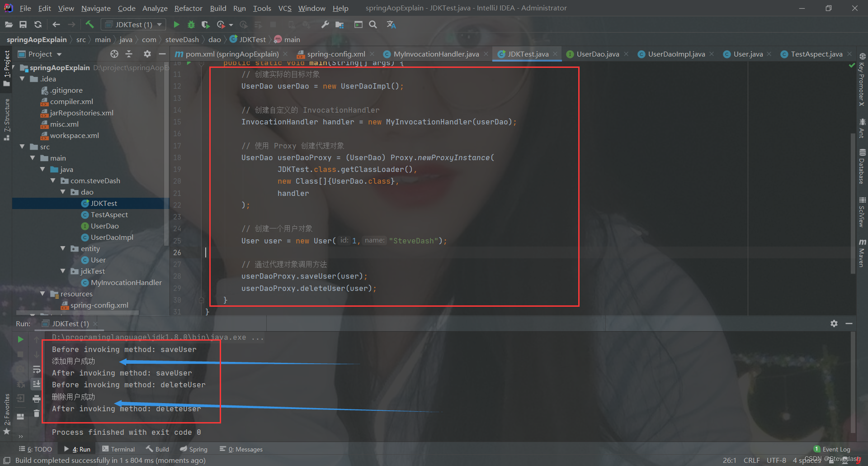Open Project Structure toolbar icon
This screenshot has width=868, height=466.
click(340, 24)
